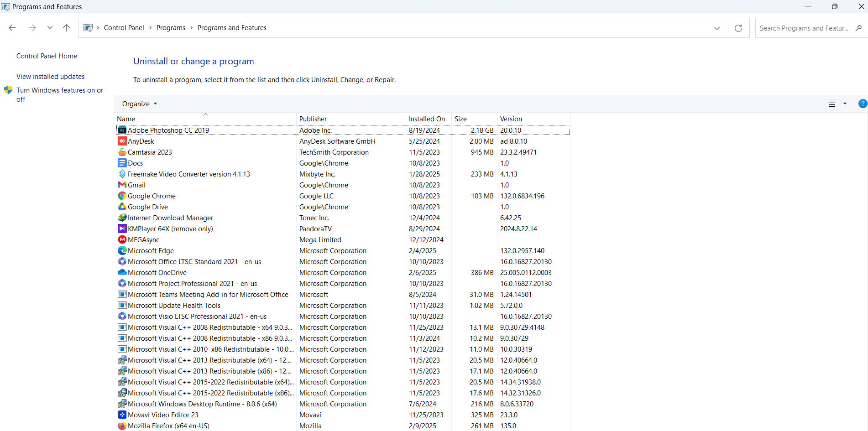The width and height of the screenshot is (868, 431).
Task: Click the Gmail app icon
Action: (x=122, y=185)
